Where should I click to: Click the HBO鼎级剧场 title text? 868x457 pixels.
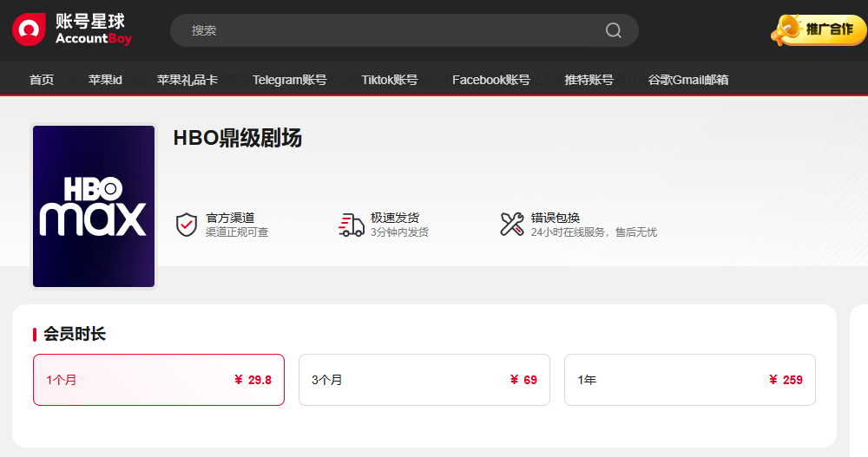(238, 138)
